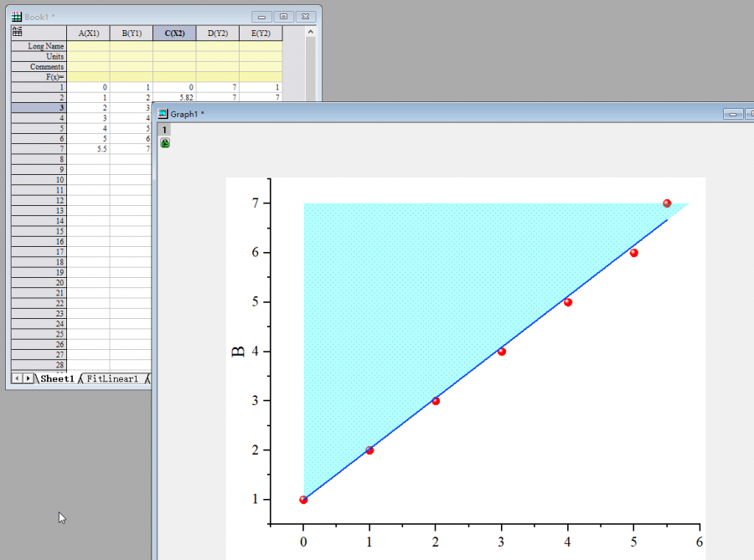Click the worksheet select-all corner icon
Viewport: 754px width, 560px height.
coord(16,32)
